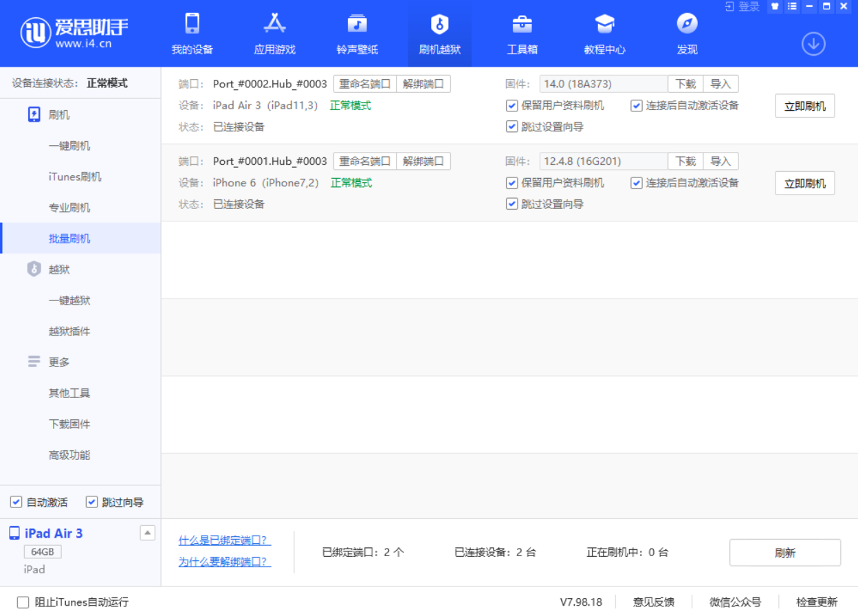Click 重命名端口 for Port_#0001

point(365,161)
